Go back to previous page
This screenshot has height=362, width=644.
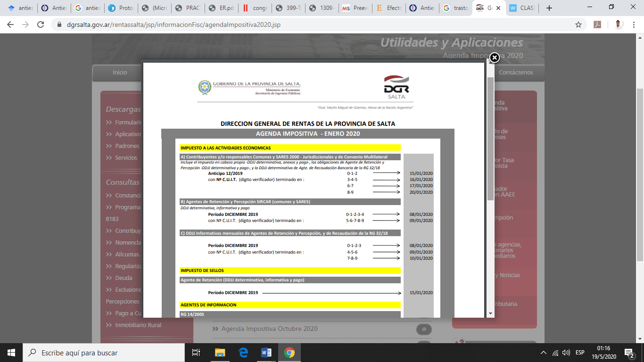pyautogui.click(x=10, y=25)
